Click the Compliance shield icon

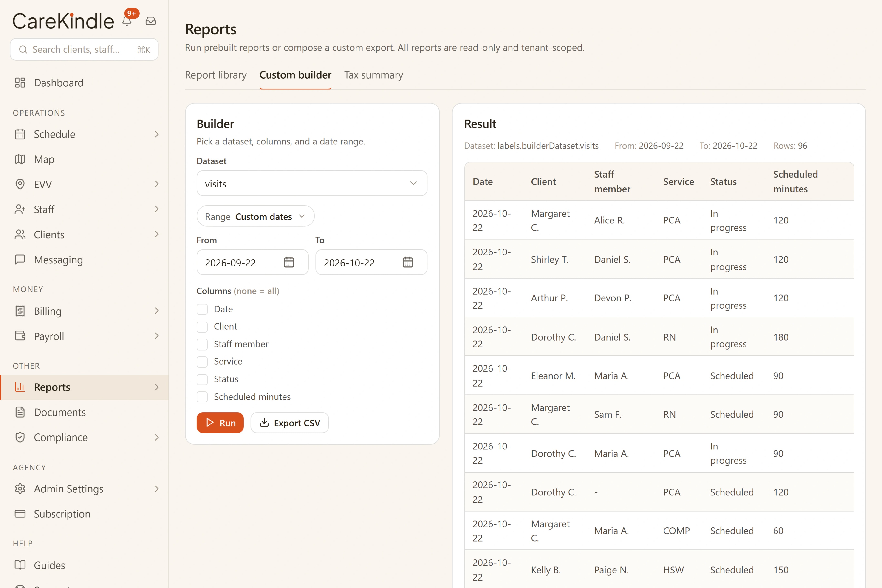point(20,437)
